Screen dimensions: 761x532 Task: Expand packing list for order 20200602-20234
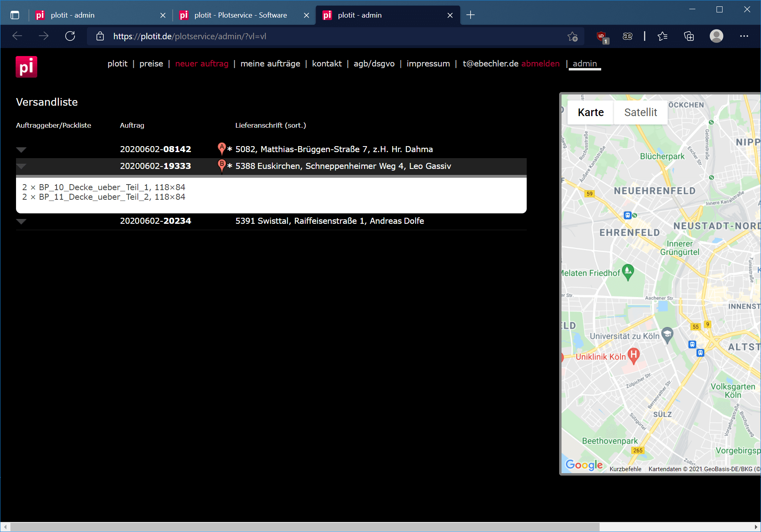coord(21,221)
